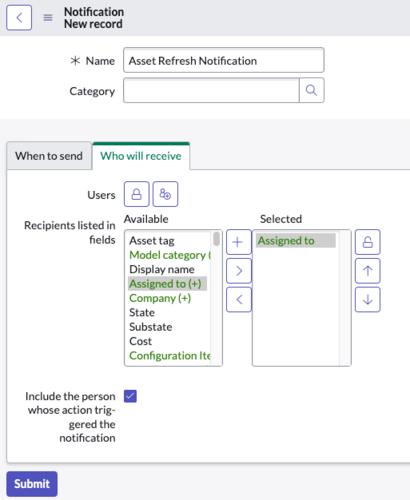Click the unlock icon beside Selected list
Screen dimensions: 410x500
(x=368, y=242)
